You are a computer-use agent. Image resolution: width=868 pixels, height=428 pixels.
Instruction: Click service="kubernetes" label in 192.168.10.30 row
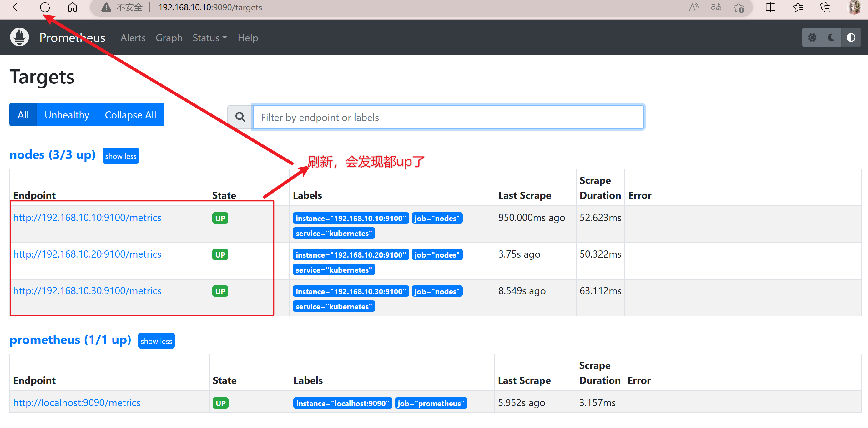click(x=334, y=306)
